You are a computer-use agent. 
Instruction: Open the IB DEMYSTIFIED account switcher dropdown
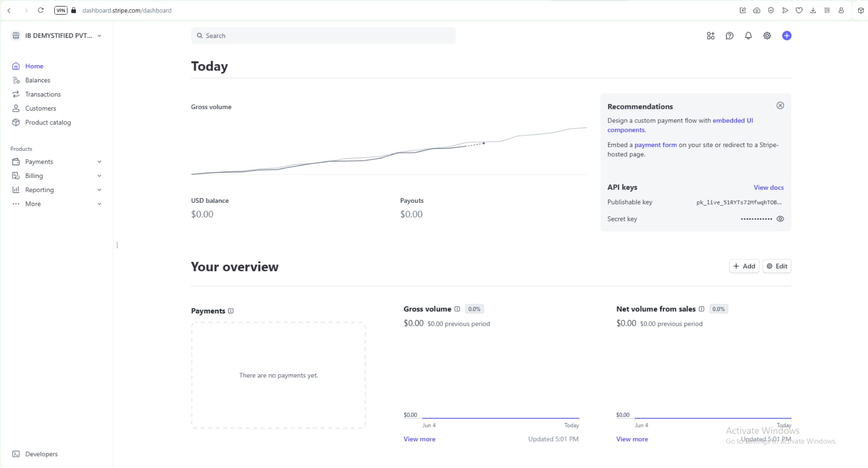pyautogui.click(x=57, y=36)
